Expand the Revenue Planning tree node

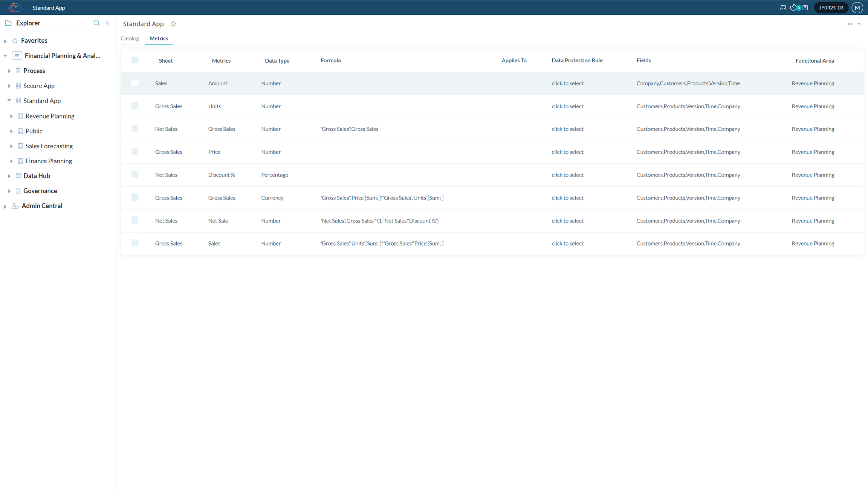pos(12,116)
